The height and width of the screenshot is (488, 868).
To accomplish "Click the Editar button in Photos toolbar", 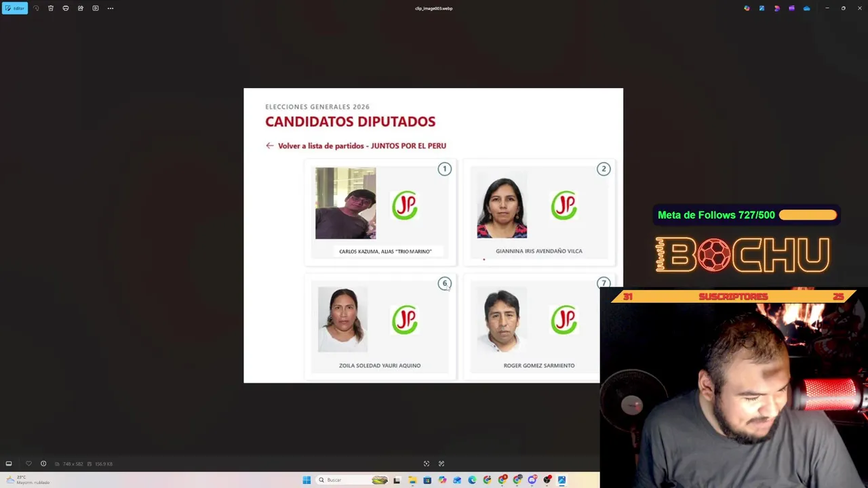I will click(x=15, y=8).
